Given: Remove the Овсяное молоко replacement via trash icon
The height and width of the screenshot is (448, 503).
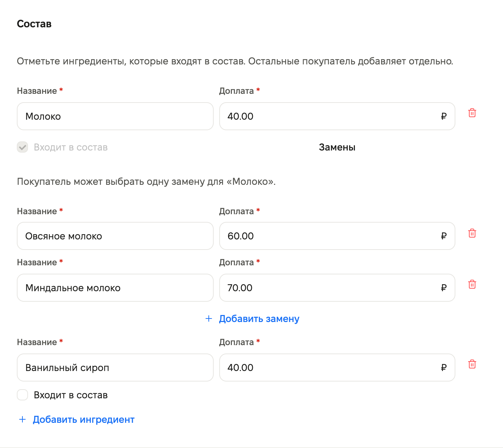Looking at the screenshot, I should (472, 233).
